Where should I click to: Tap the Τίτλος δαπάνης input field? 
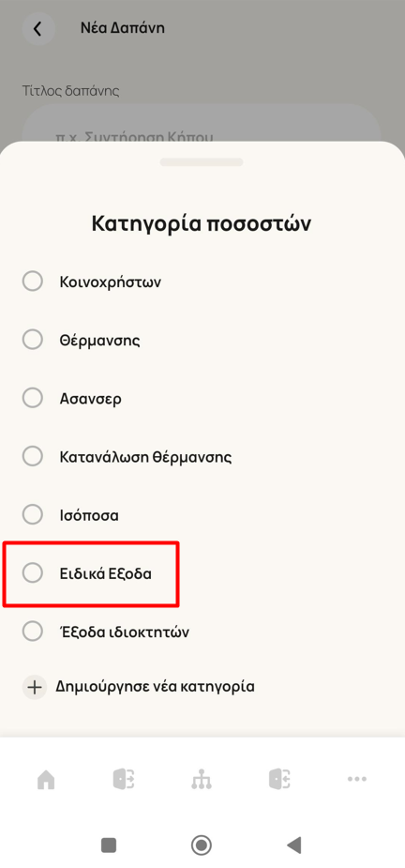pos(202,123)
